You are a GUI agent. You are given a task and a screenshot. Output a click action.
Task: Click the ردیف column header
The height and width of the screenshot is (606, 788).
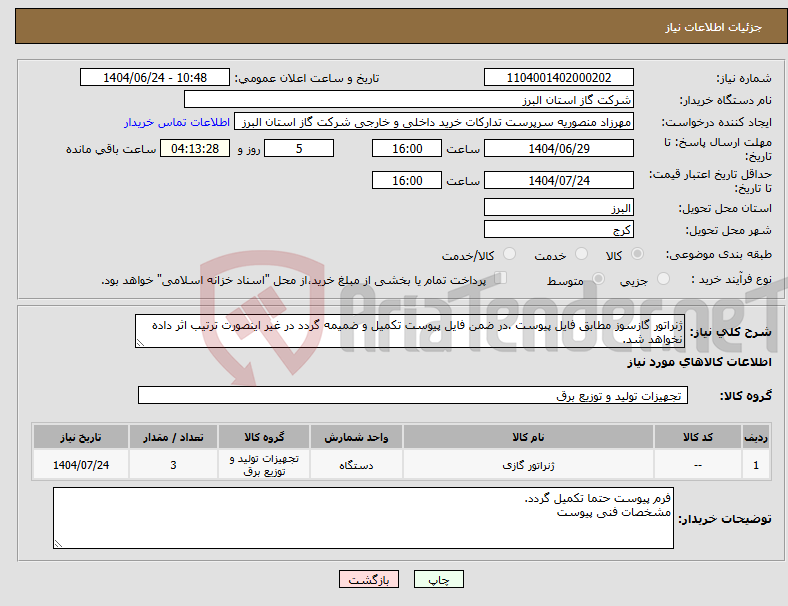click(755, 437)
